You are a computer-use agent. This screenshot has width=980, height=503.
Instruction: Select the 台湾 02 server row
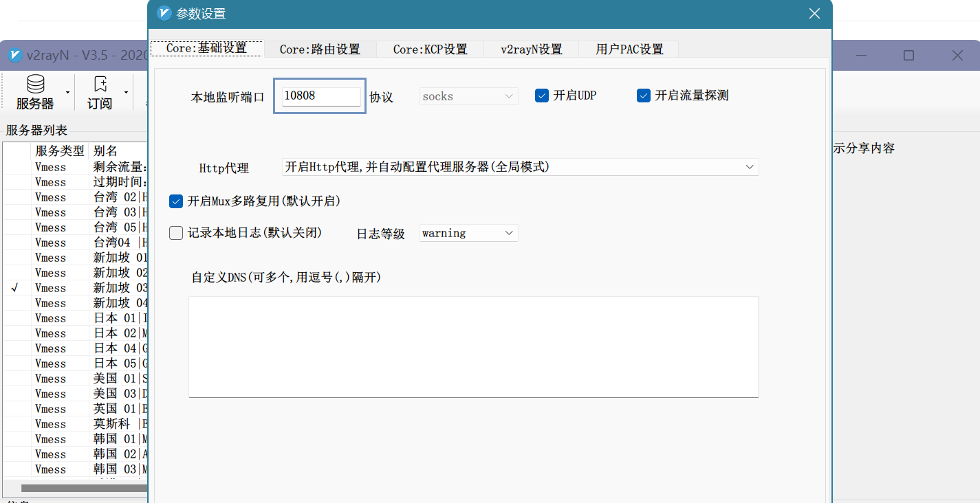tap(76, 197)
